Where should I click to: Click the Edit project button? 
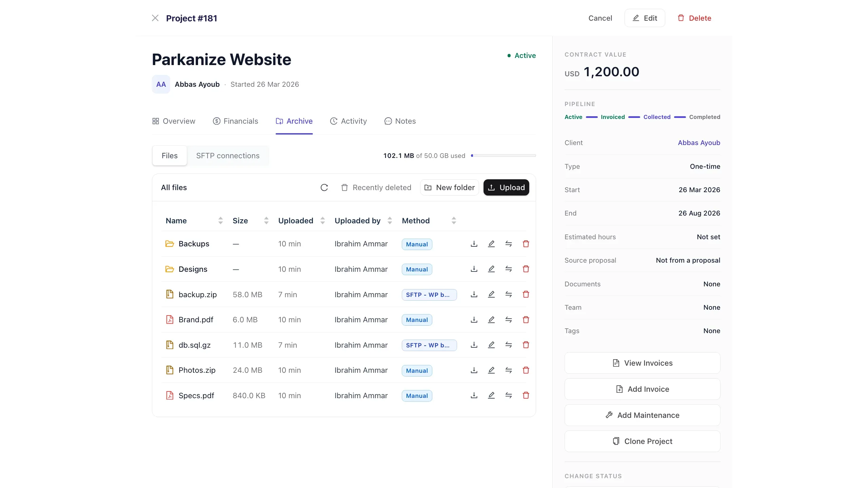click(645, 18)
